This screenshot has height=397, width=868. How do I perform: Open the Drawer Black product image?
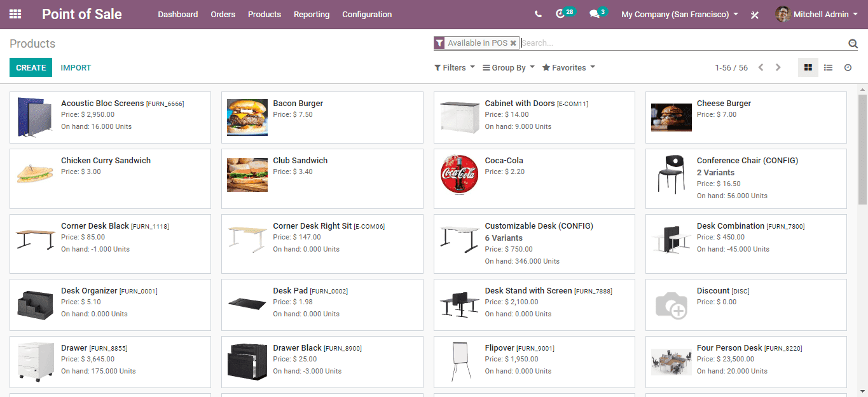point(247,362)
